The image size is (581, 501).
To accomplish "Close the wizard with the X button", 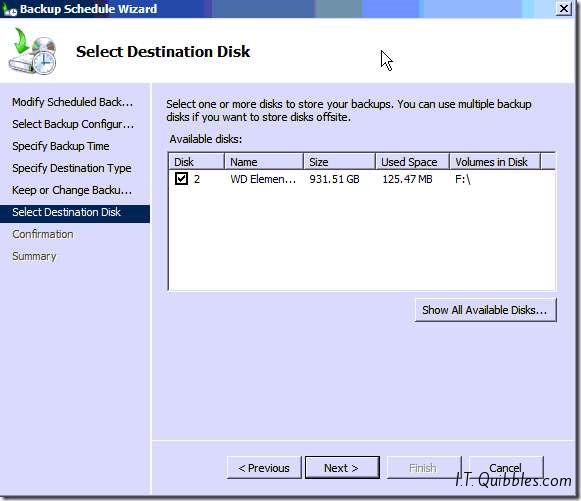I will point(564,9).
